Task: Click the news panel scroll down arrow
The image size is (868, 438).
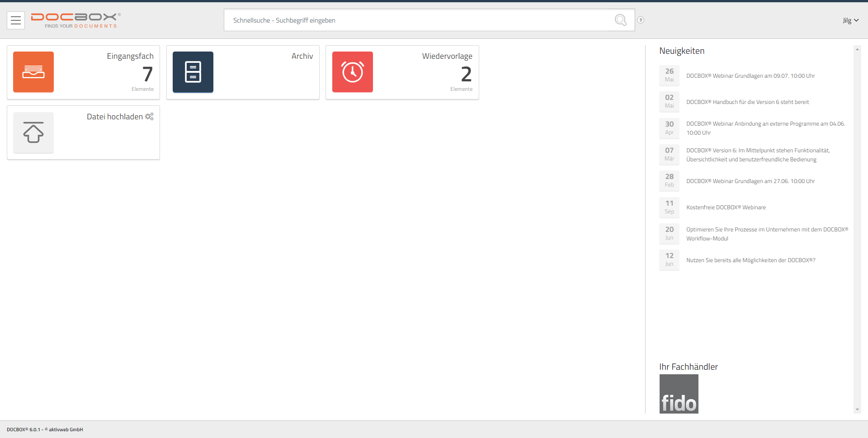Action: pos(857,410)
